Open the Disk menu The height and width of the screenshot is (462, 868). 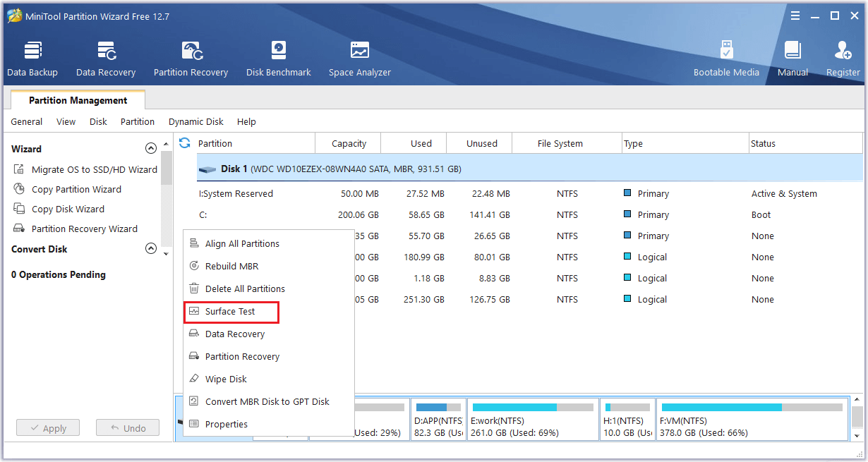point(98,121)
